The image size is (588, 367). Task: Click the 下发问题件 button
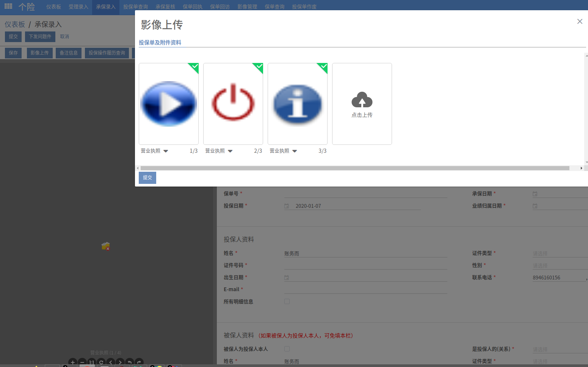tap(40, 36)
